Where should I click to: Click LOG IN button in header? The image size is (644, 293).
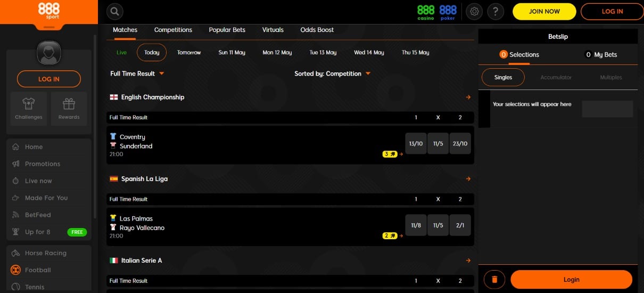[612, 11]
